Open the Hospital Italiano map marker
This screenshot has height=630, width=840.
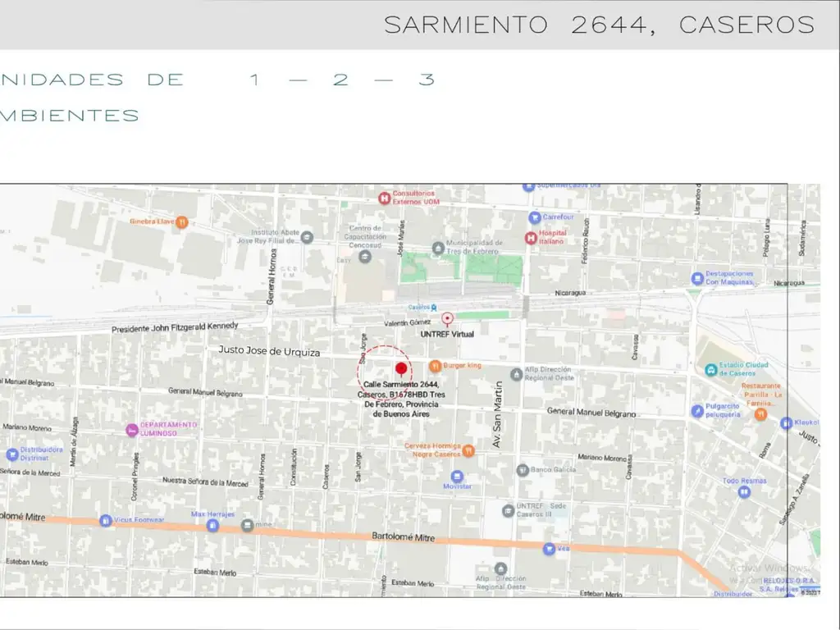pos(531,238)
